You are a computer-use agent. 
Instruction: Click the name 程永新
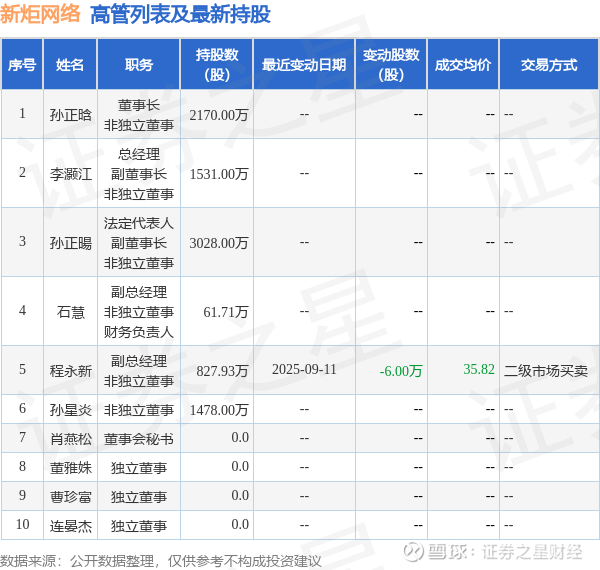[71, 371]
